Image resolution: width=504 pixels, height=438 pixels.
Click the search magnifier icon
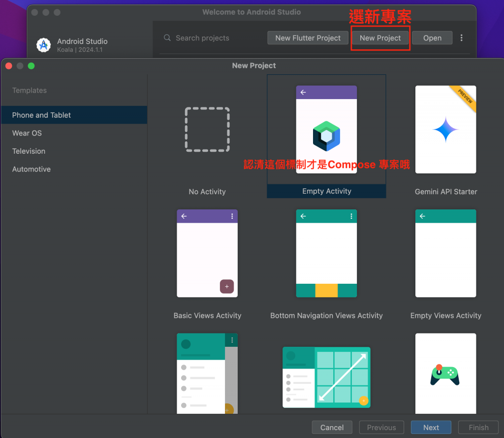click(x=167, y=38)
